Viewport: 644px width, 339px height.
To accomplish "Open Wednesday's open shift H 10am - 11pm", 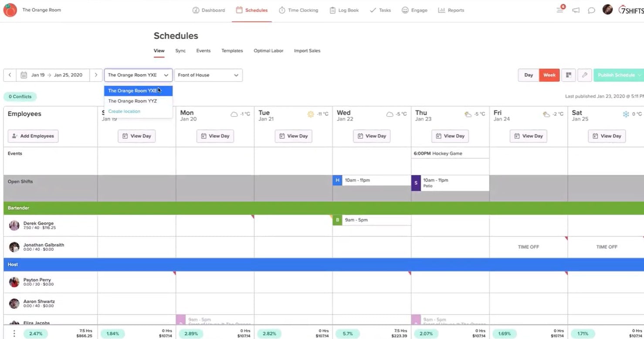I will (372, 180).
